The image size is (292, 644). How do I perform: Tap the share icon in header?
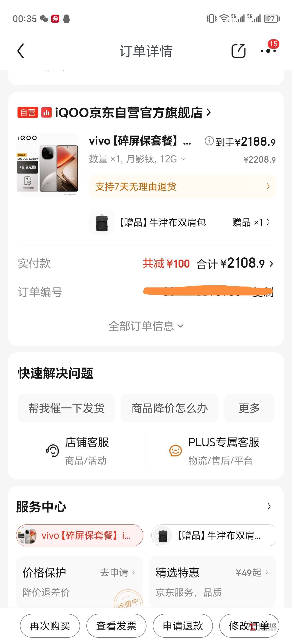(x=238, y=51)
